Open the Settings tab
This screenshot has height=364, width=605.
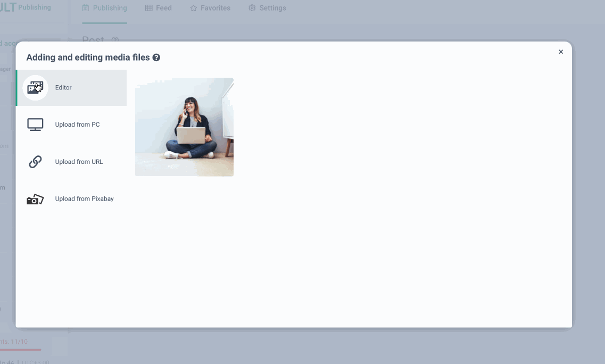(x=272, y=8)
